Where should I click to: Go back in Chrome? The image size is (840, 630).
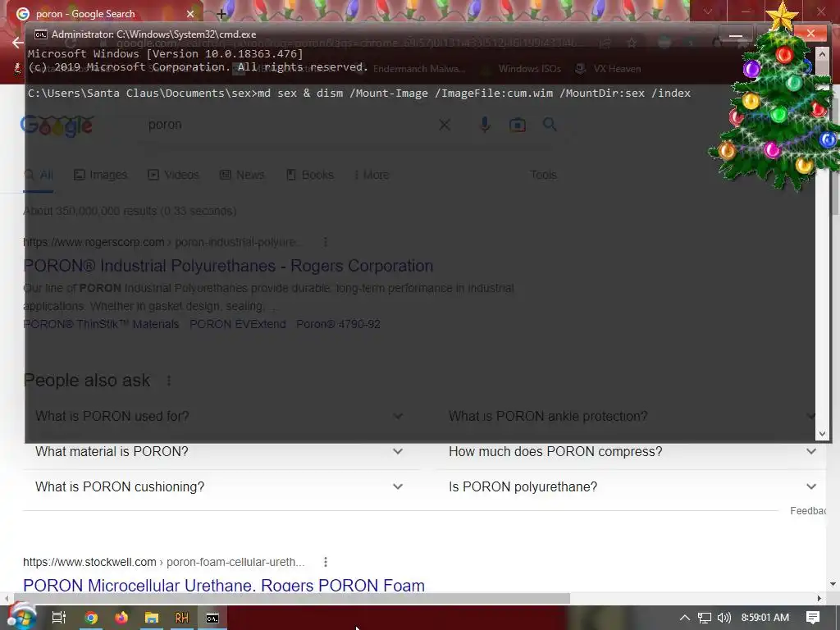[x=18, y=43]
